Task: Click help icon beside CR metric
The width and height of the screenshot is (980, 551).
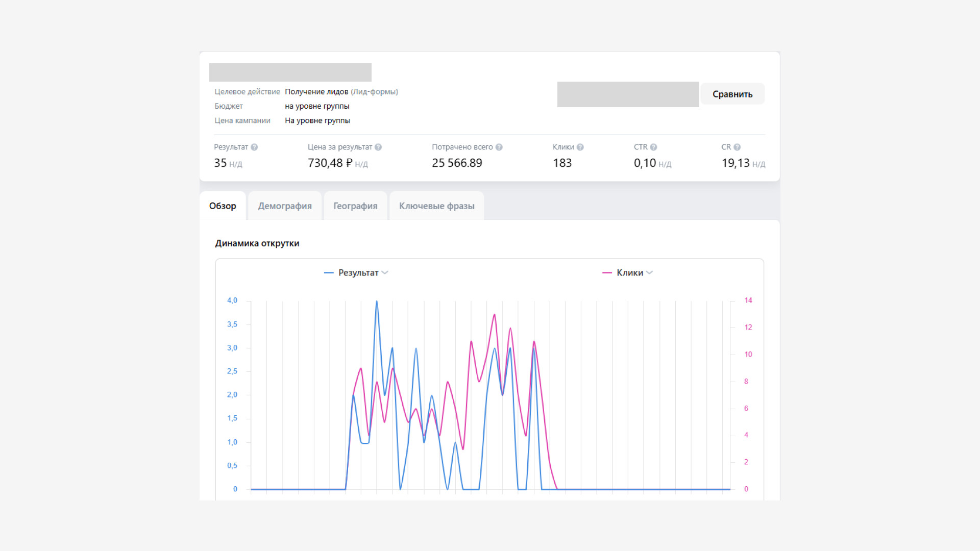Action: [x=737, y=147]
